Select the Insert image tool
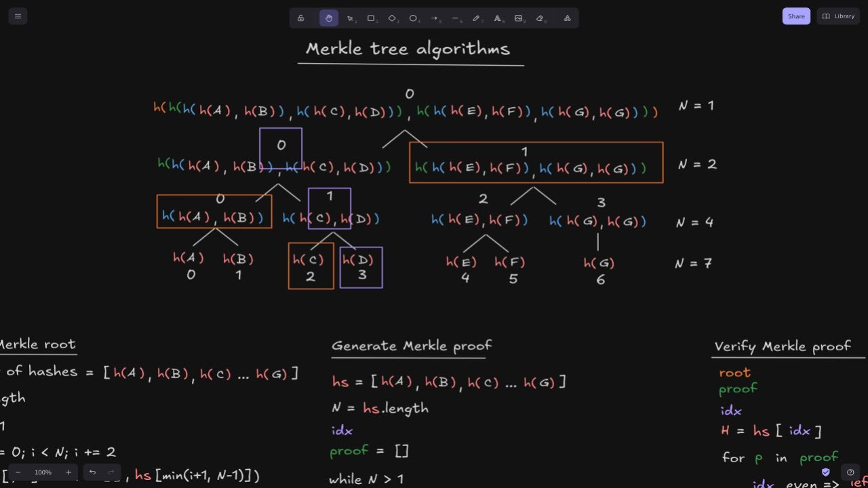The height and width of the screenshot is (488, 868). coord(519,18)
